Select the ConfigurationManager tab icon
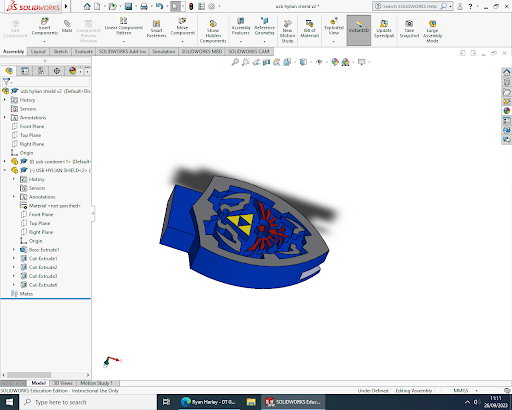Screen dimensions: 512x410 (x=41, y=71)
